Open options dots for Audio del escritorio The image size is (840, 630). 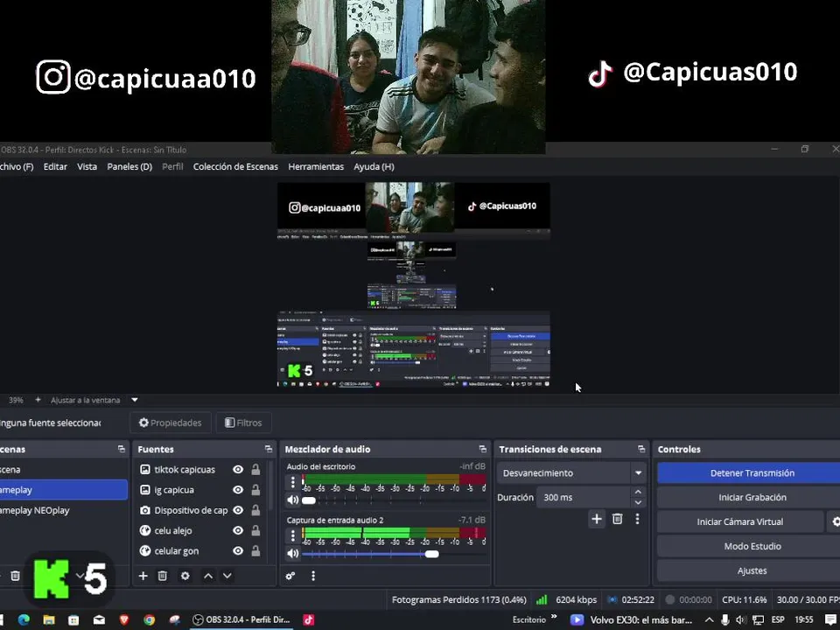point(292,482)
